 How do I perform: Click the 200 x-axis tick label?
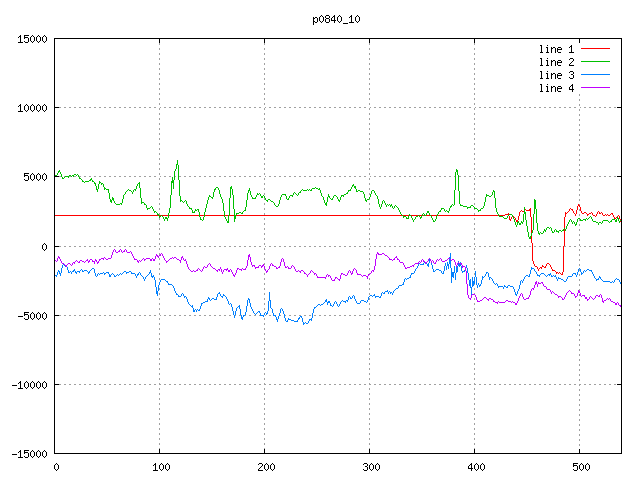265,467
